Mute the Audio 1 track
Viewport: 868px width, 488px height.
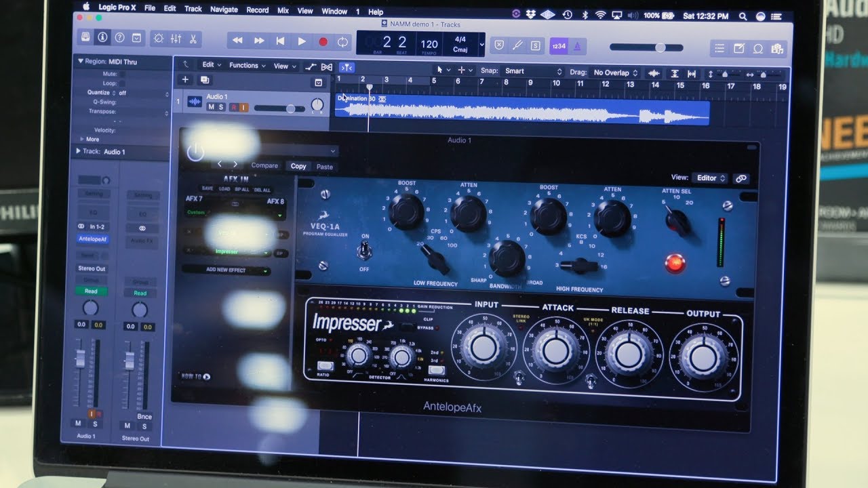coord(211,107)
